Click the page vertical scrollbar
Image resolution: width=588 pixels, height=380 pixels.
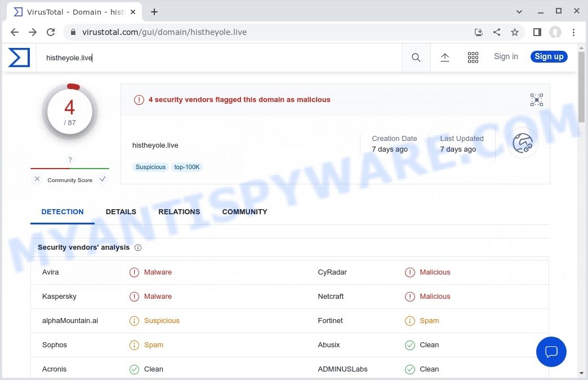(581, 87)
